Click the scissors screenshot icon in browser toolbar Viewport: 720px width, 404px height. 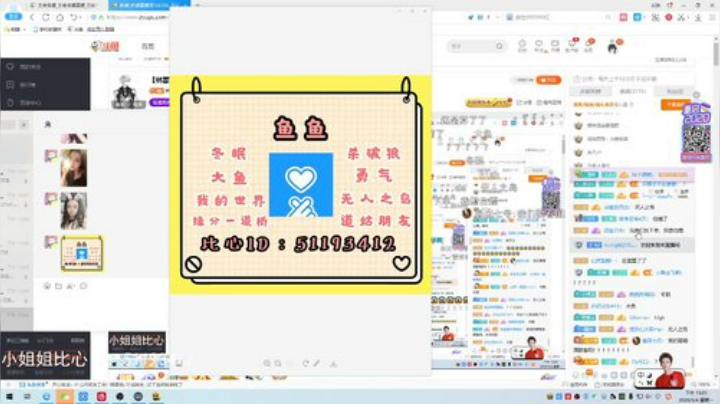click(x=682, y=17)
